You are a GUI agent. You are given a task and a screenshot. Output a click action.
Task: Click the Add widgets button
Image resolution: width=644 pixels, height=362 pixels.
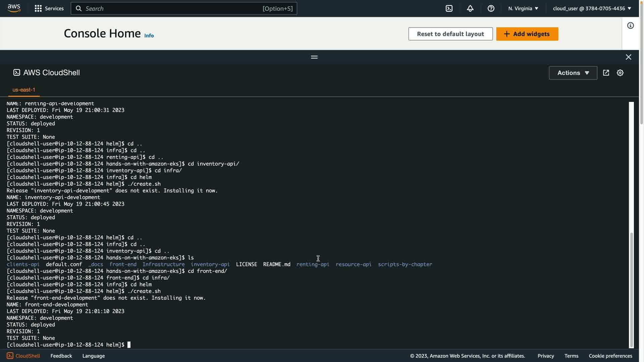[527, 34]
